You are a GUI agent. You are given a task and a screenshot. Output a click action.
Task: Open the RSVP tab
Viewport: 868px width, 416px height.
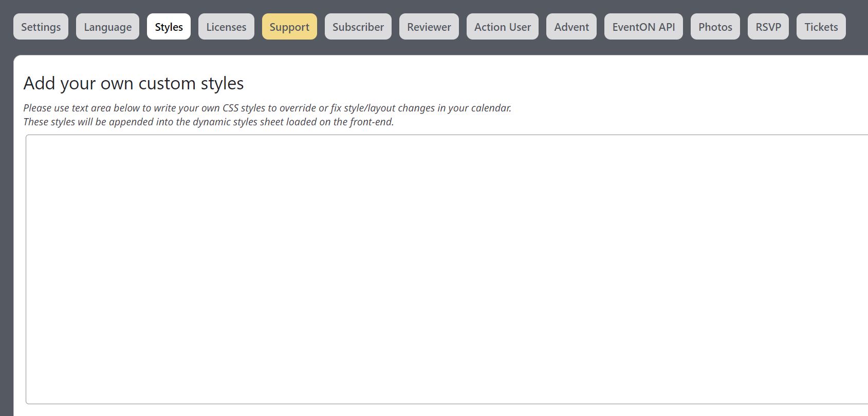click(768, 27)
